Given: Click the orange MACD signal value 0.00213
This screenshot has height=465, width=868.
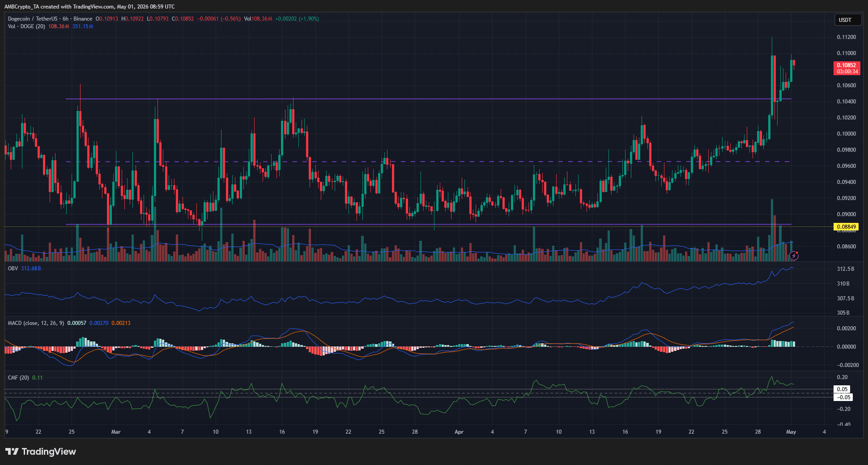Looking at the screenshot, I should click(121, 323).
